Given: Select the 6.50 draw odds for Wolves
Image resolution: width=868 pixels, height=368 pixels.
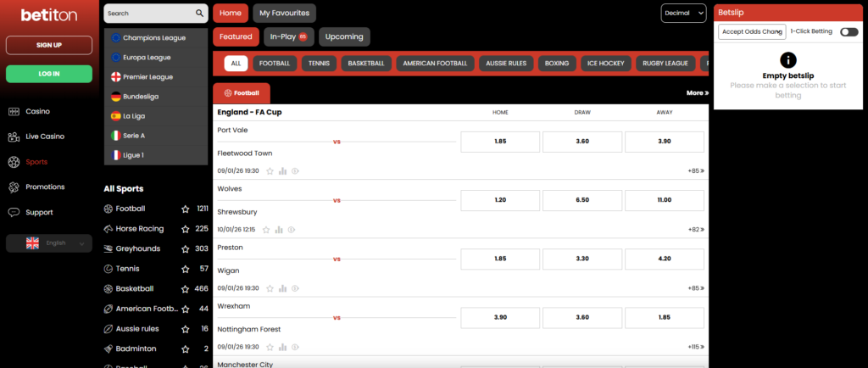Looking at the screenshot, I should [x=582, y=200].
